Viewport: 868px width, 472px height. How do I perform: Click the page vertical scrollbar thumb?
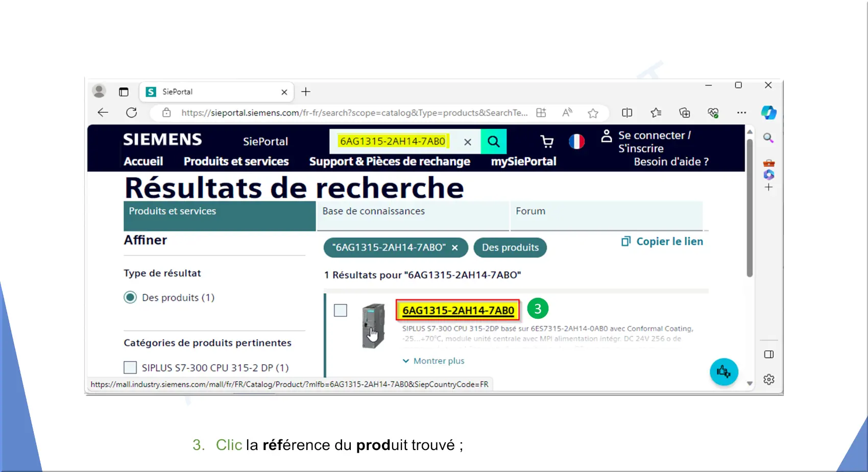750,207
